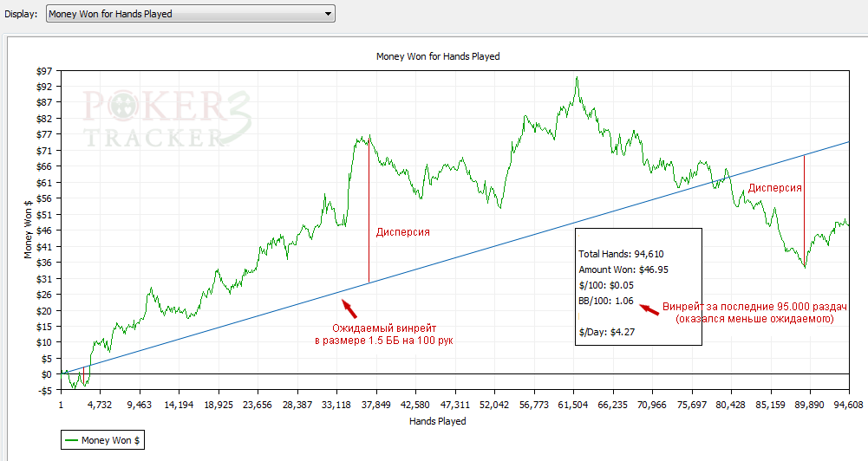Click the chart title above the graph
Image resolution: width=868 pixels, height=461 pixels.
(437, 56)
